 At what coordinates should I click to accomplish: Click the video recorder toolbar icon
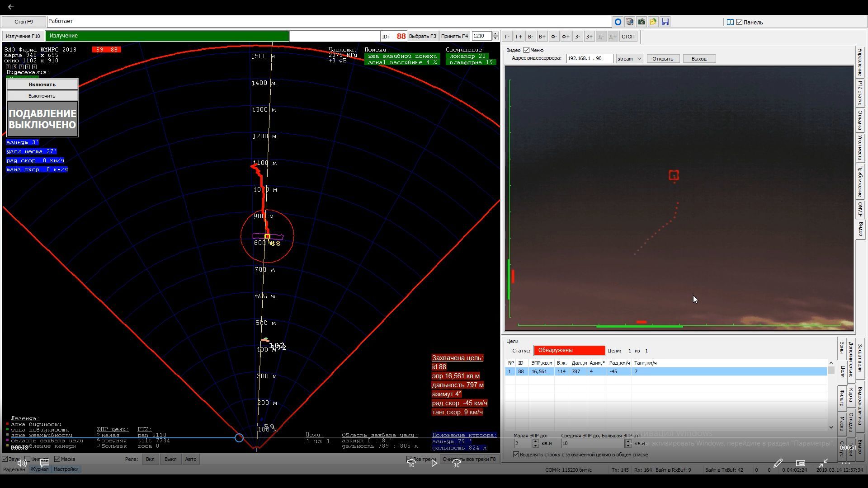click(x=629, y=22)
